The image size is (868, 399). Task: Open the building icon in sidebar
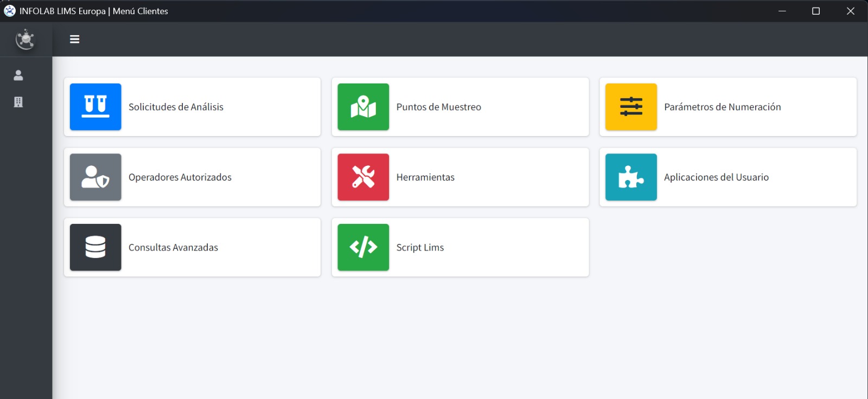[18, 102]
